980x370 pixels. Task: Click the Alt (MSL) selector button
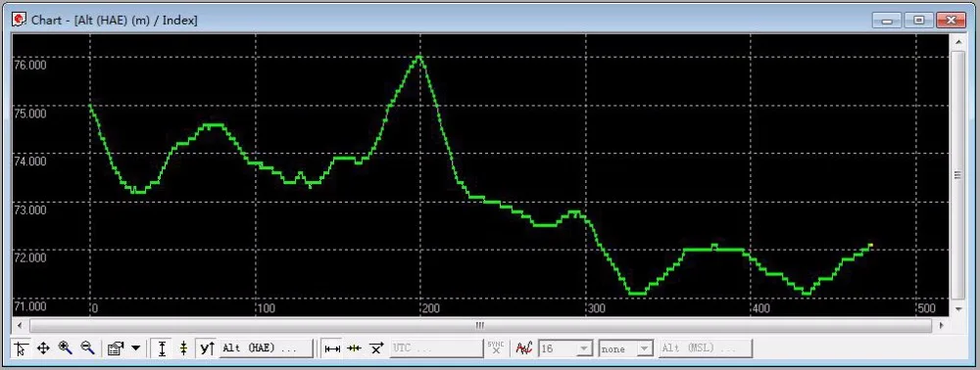pyautogui.click(x=706, y=348)
